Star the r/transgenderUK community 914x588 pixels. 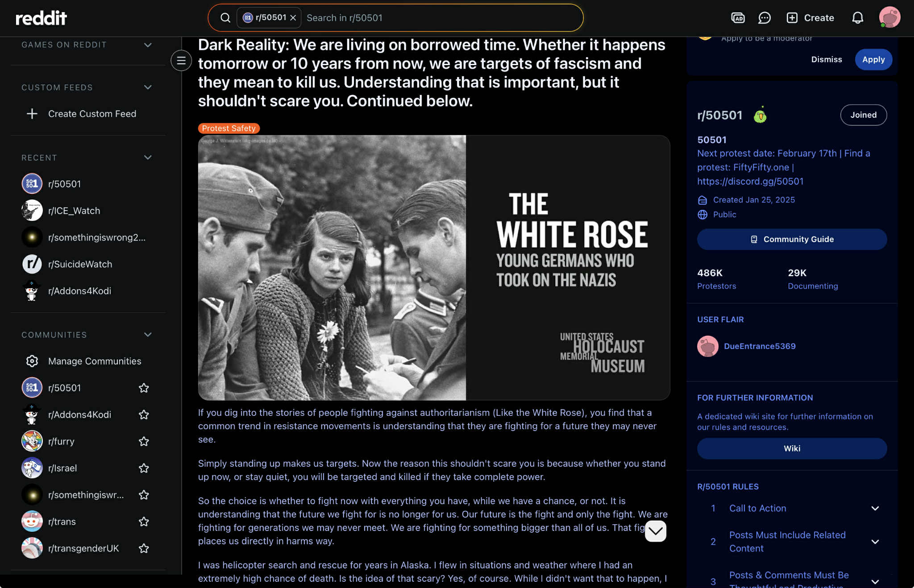(x=144, y=548)
